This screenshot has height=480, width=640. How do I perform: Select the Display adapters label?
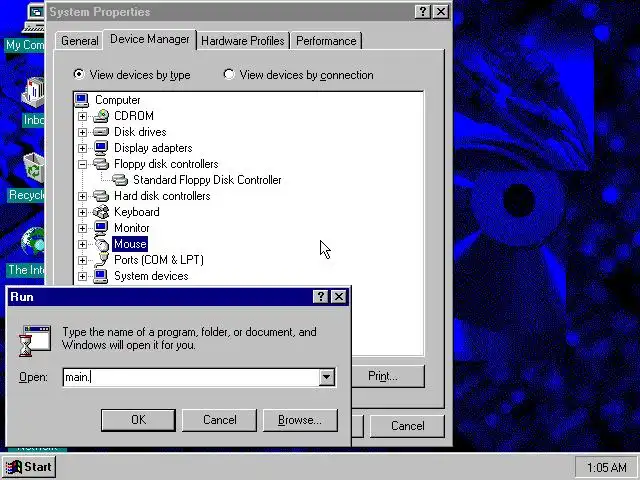[x=153, y=148]
